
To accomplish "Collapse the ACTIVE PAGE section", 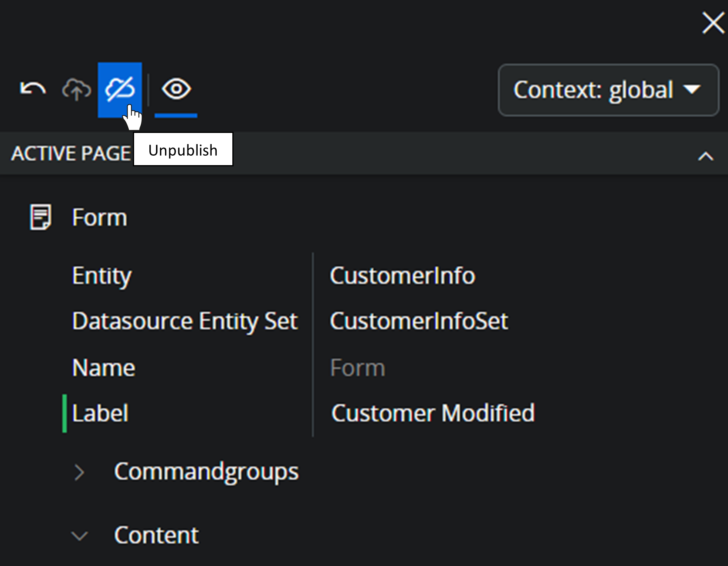I will point(705,156).
